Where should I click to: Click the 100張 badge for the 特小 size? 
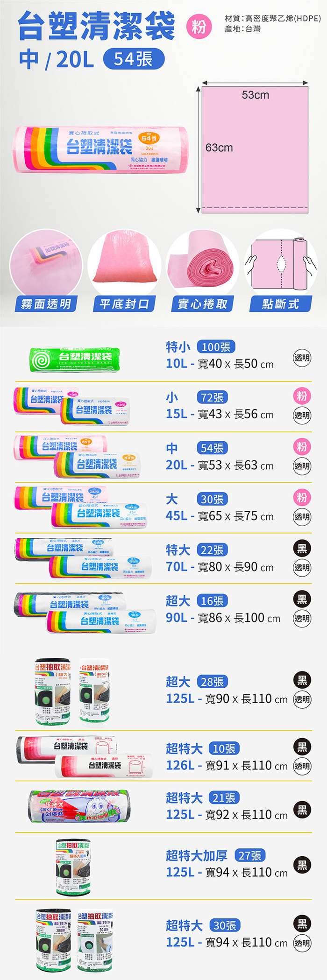[x=216, y=347]
